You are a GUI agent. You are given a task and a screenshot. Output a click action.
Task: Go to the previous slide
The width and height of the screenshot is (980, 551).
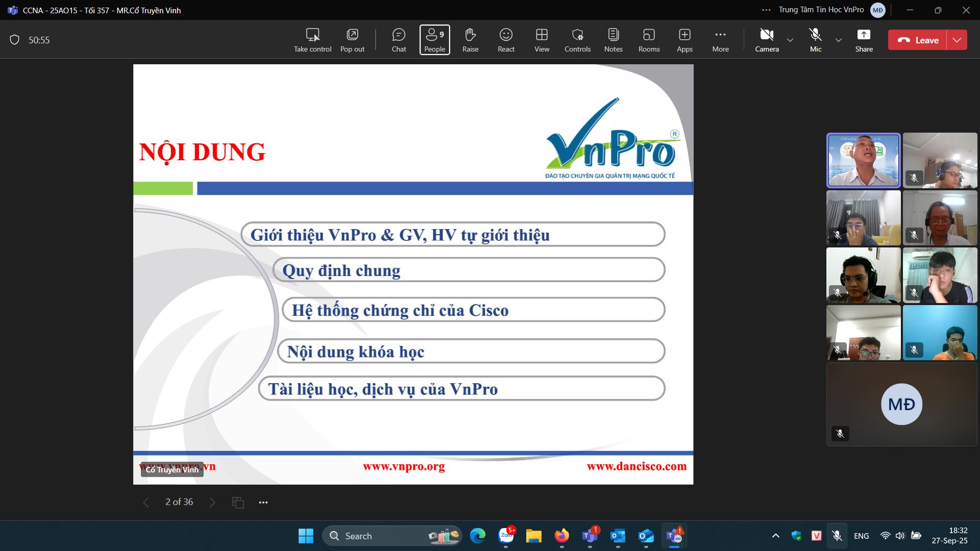point(146,503)
